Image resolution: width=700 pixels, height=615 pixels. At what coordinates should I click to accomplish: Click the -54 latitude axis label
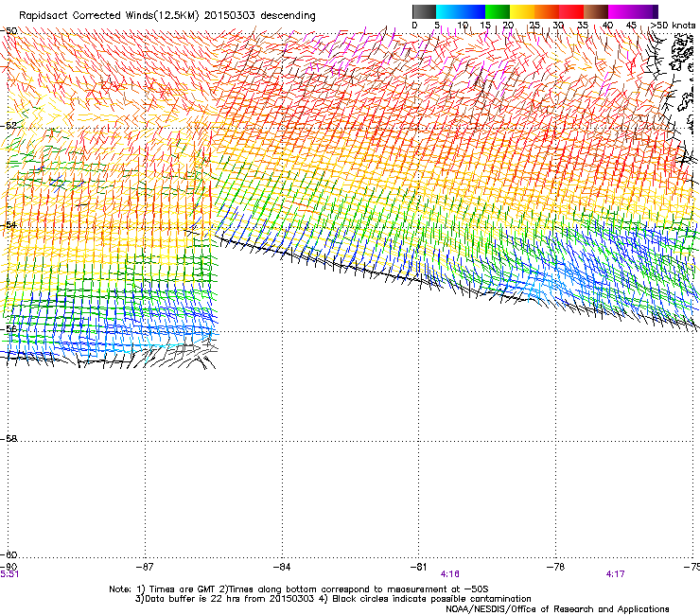9,224
